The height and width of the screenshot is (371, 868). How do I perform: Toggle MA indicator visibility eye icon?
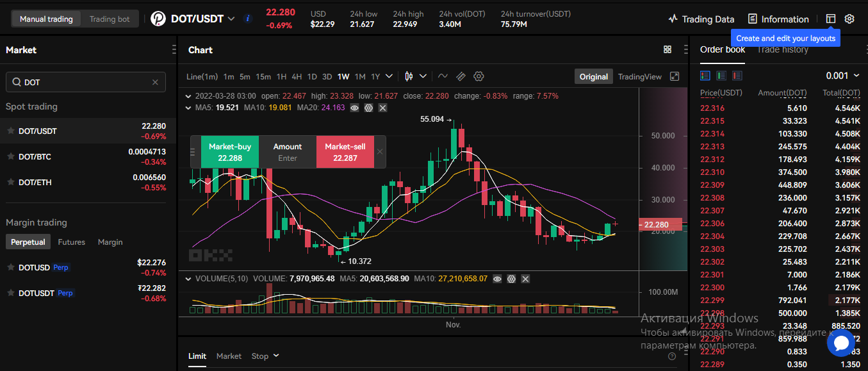[354, 108]
